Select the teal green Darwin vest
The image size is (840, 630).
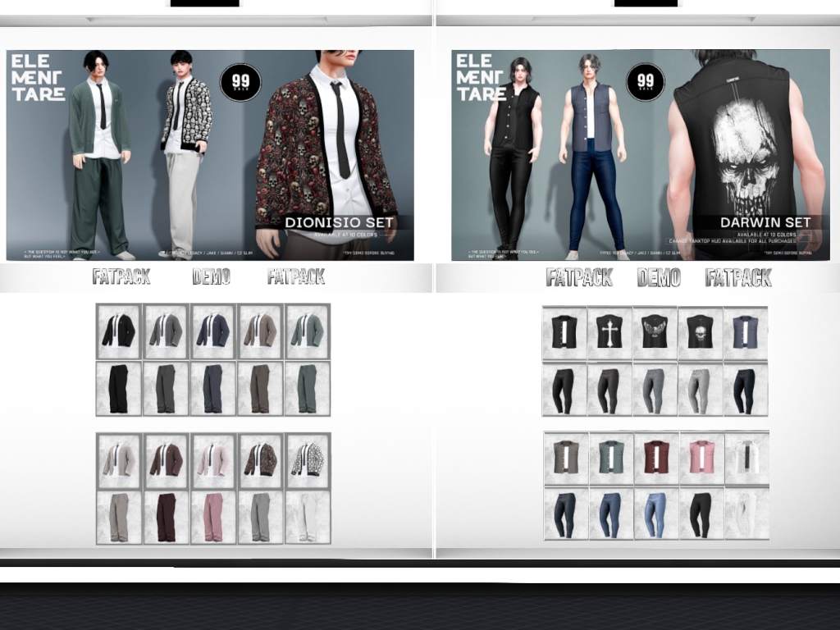[x=610, y=457]
